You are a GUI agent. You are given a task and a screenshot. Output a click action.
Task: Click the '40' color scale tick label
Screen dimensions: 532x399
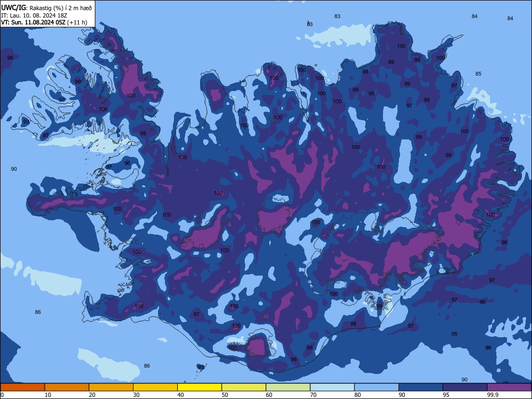(x=181, y=395)
